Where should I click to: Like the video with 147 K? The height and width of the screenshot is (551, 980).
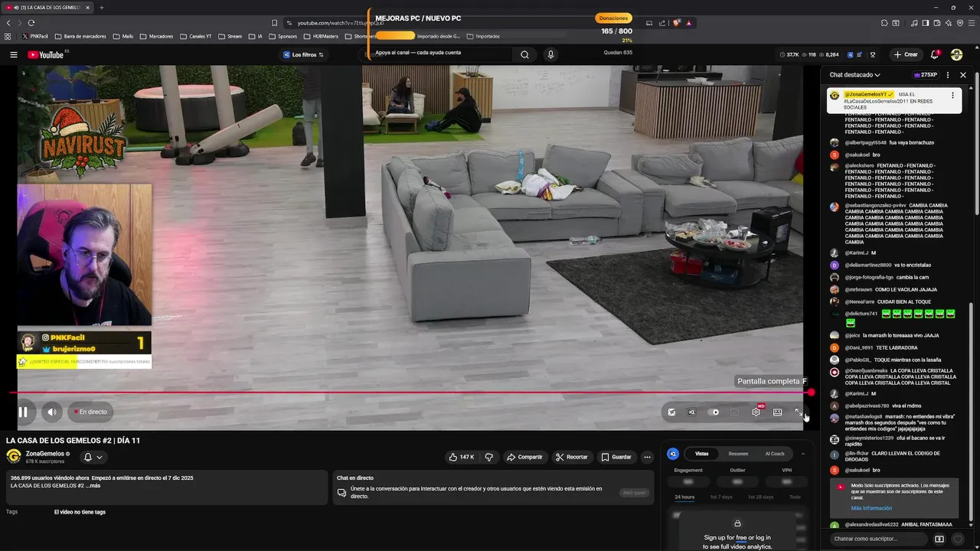[x=461, y=457]
